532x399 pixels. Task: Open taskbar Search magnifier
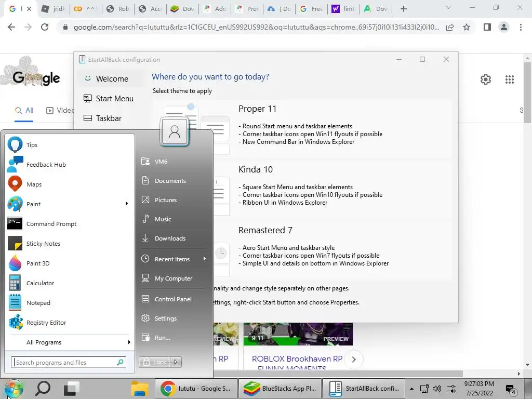click(x=43, y=389)
